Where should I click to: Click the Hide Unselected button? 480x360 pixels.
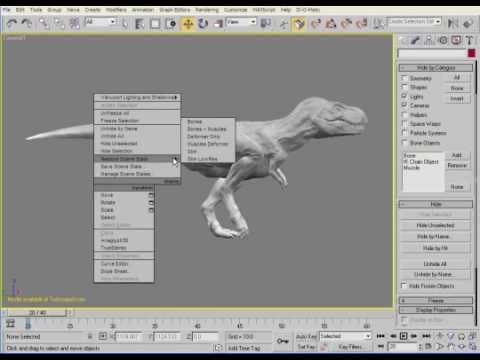pos(435,225)
